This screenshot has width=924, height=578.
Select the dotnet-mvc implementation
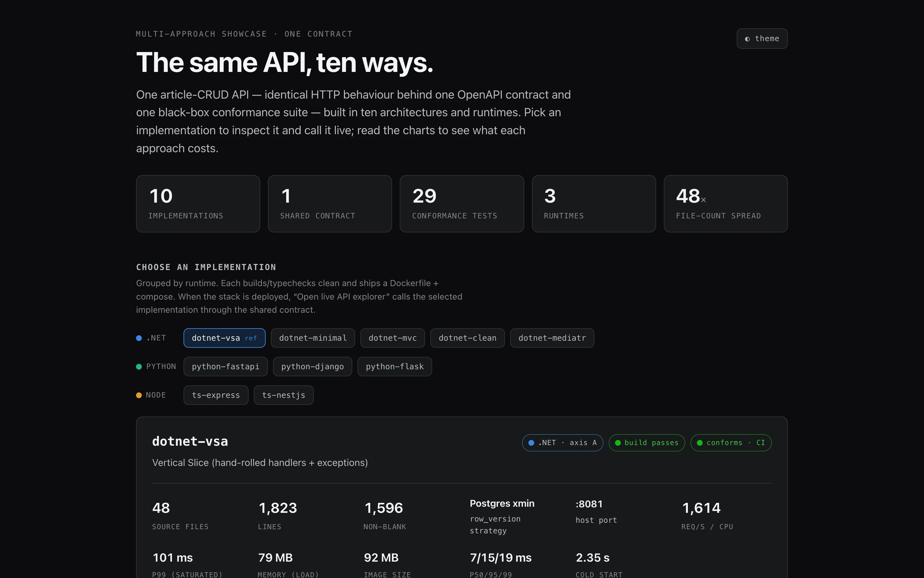[392, 338]
